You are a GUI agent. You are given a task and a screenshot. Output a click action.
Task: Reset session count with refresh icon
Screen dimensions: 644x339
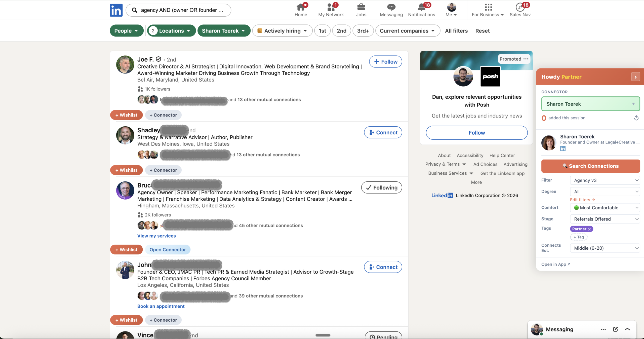pos(636,118)
